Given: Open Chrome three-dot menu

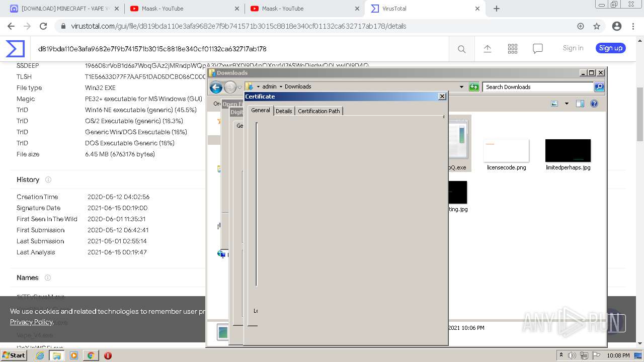Looking at the screenshot, I should pyautogui.click(x=632, y=26).
